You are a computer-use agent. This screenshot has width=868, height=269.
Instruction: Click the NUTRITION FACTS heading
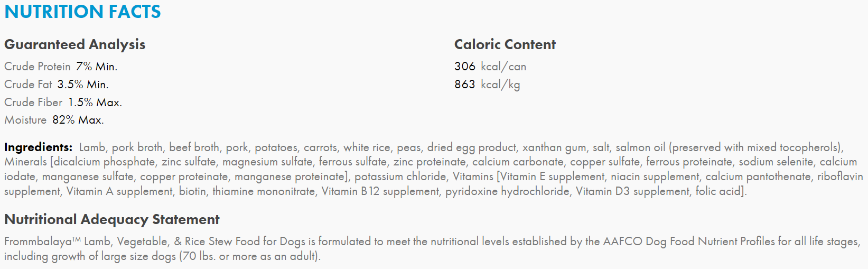pos(82,12)
